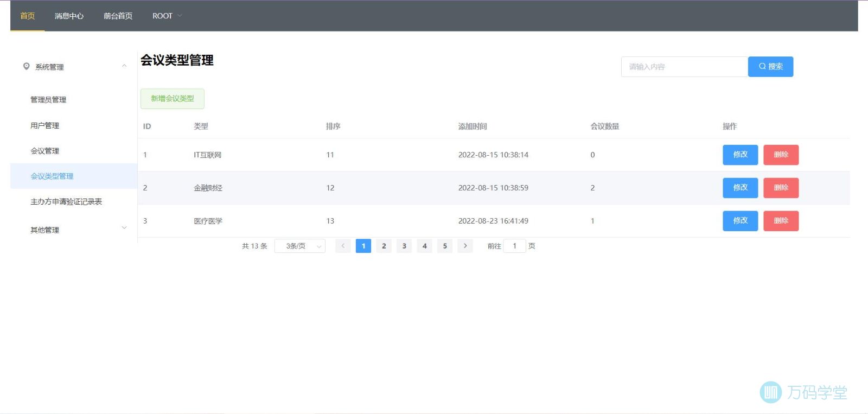
Task: Go to page 4 in pagination
Action: [x=424, y=246]
